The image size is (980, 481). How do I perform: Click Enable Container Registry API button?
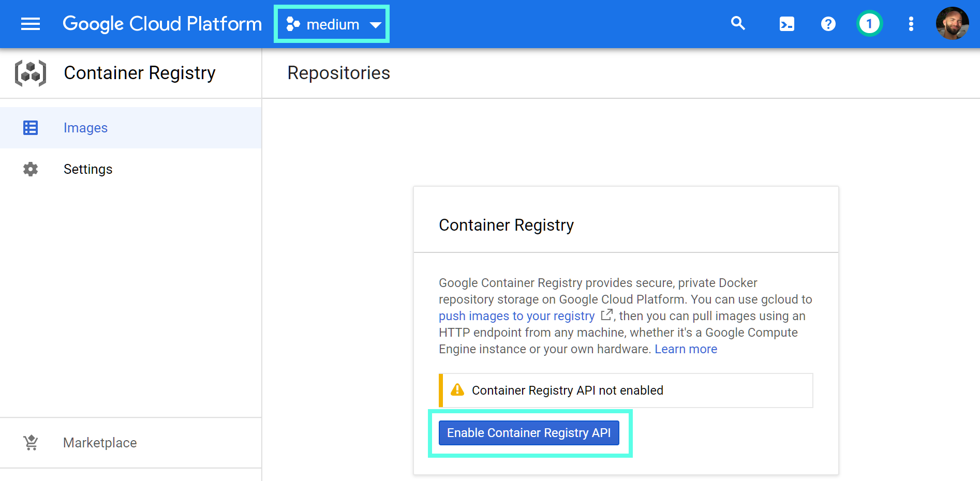(529, 433)
